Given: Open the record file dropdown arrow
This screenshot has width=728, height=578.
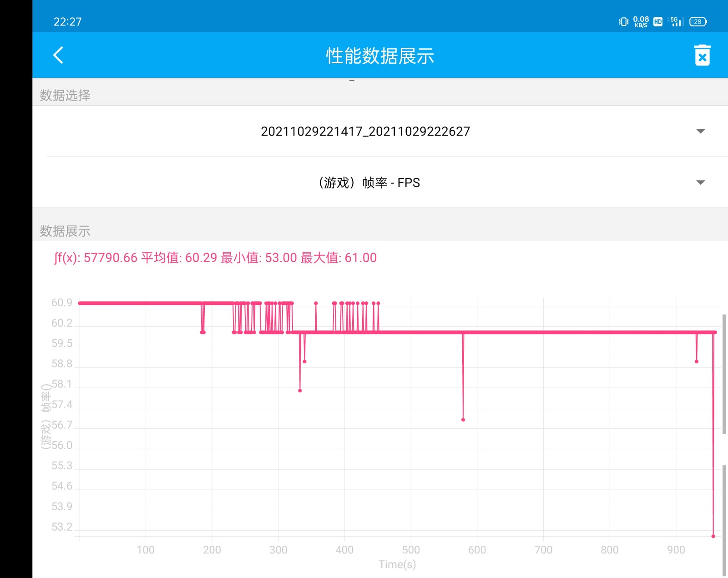Looking at the screenshot, I should tap(700, 132).
